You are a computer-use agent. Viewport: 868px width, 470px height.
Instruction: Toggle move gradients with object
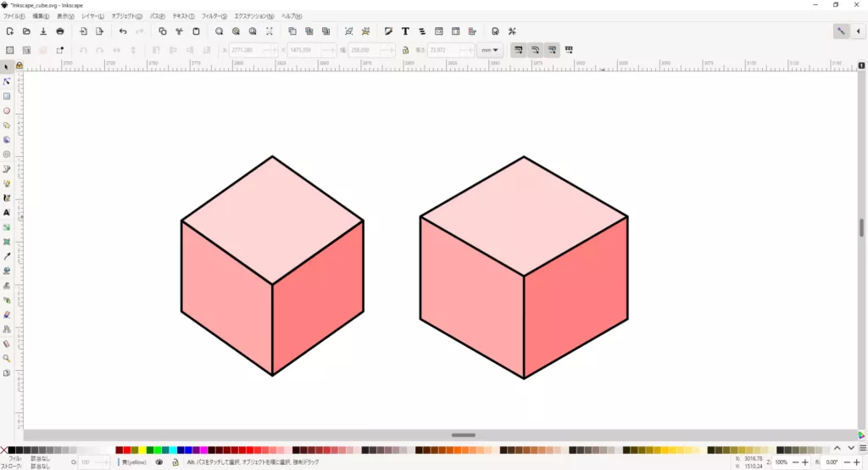point(552,50)
